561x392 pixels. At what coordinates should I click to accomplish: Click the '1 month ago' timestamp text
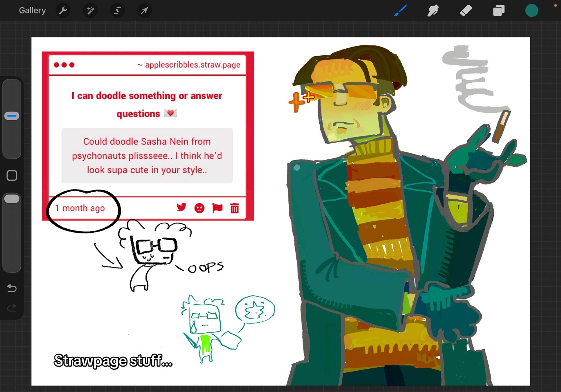(x=80, y=208)
